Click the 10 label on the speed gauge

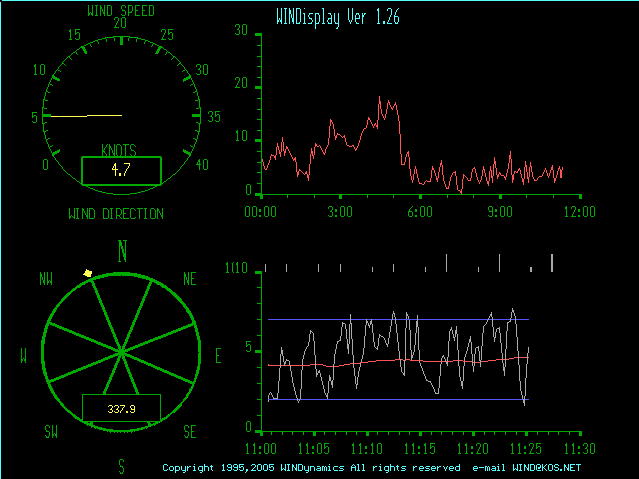(39, 70)
